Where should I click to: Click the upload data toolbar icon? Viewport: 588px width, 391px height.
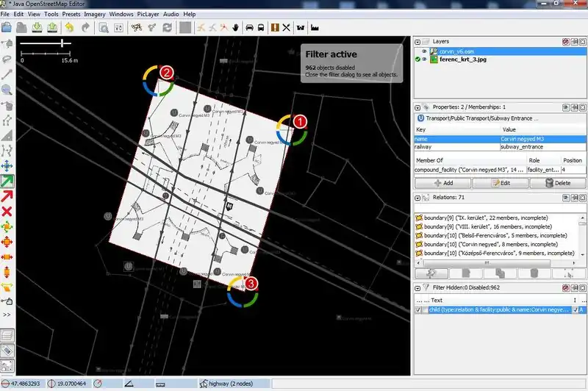click(x=52, y=27)
